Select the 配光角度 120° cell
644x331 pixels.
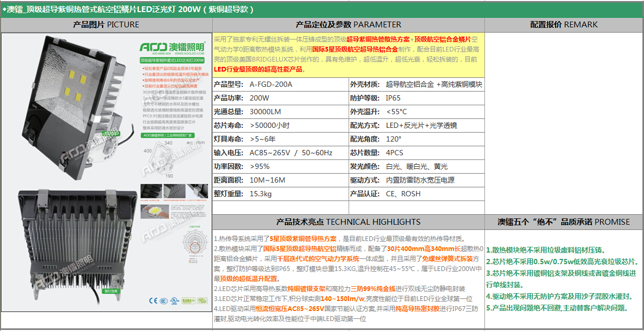pyautogui.click(x=417, y=139)
